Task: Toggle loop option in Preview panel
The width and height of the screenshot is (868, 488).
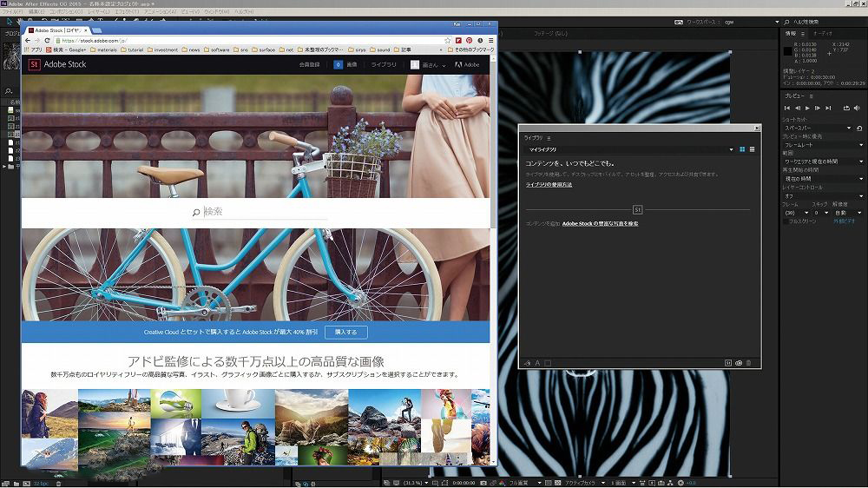Action: pyautogui.click(x=845, y=108)
